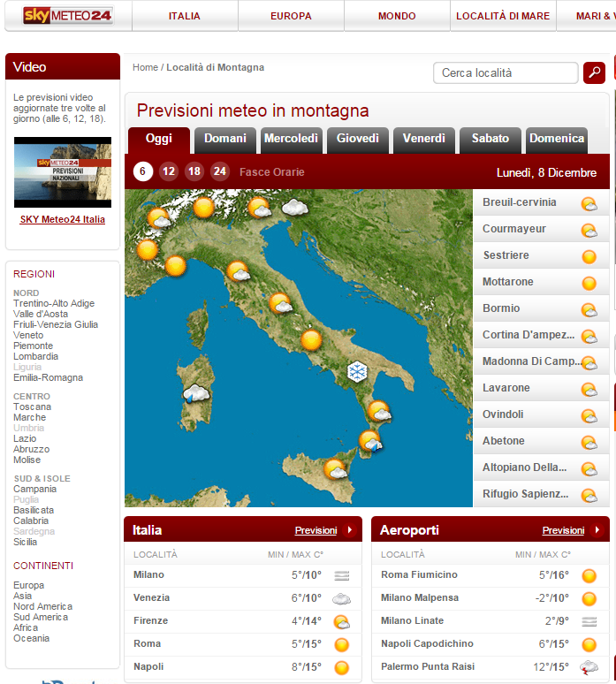
Task: Click the weather icon beside Ovindoli
Action: 589,415
